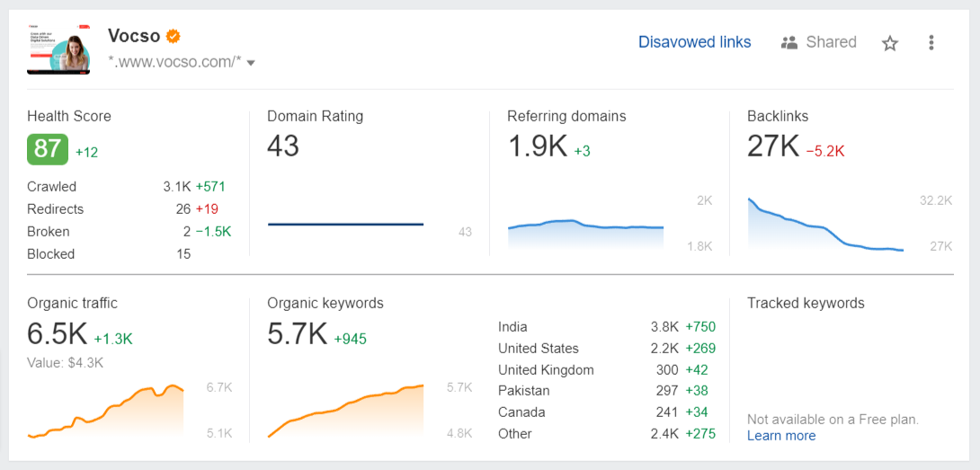The height and width of the screenshot is (470, 980).
Task: Click the Vocso project title
Action: click(x=134, y=36)
